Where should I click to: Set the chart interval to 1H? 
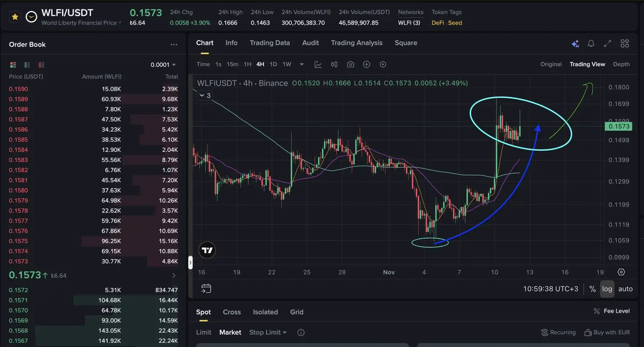click(x=248, y=64)
